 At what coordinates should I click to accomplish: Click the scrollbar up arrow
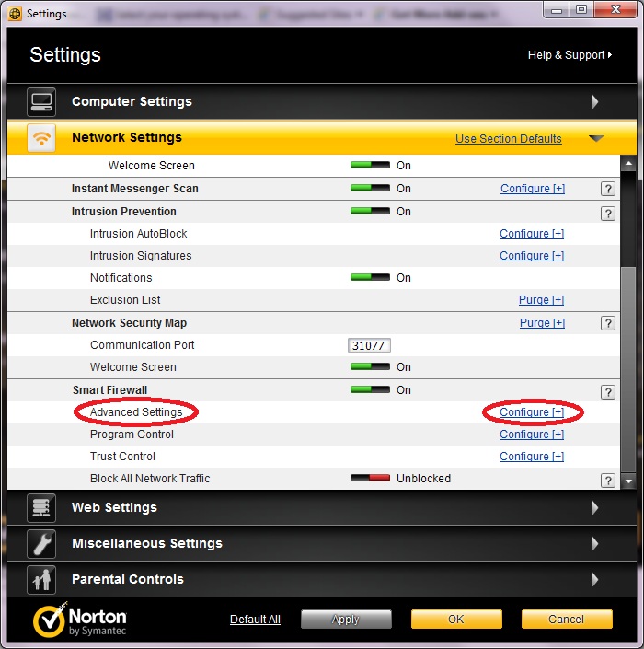point(628,164)
